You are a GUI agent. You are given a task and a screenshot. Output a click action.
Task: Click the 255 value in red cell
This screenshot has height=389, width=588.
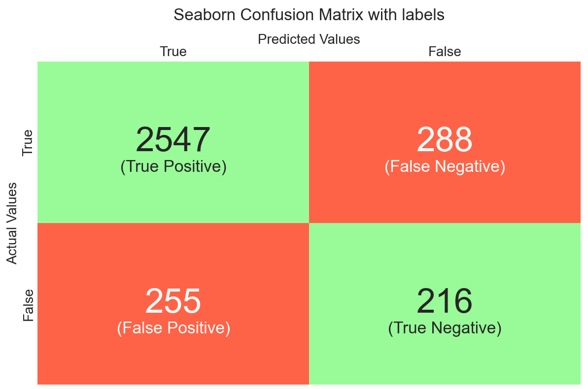point(173,301)
